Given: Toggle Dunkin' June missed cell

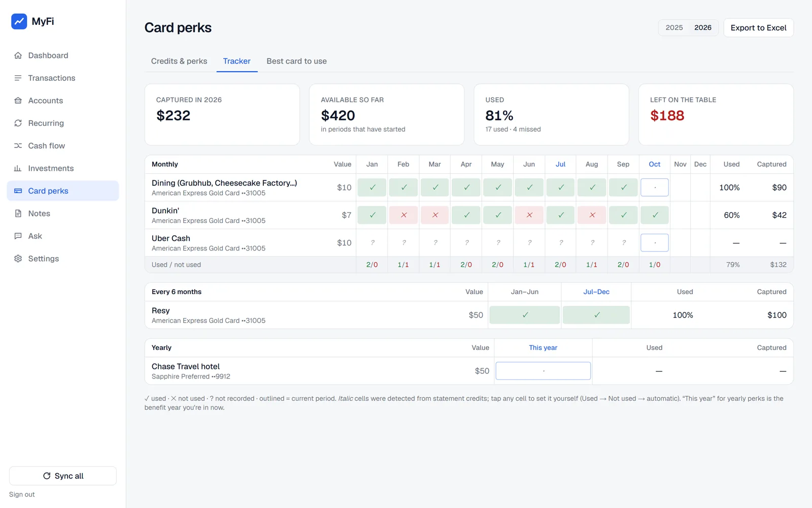Looking at the screenshot, I should pos(529,215).
